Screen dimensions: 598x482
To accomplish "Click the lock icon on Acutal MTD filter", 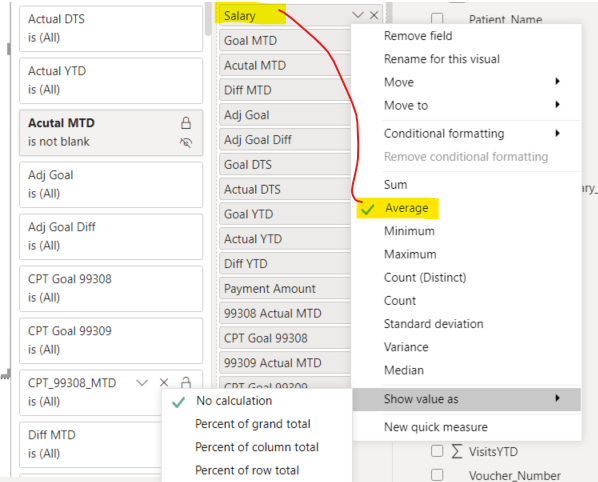I will (x=186, y=123).
